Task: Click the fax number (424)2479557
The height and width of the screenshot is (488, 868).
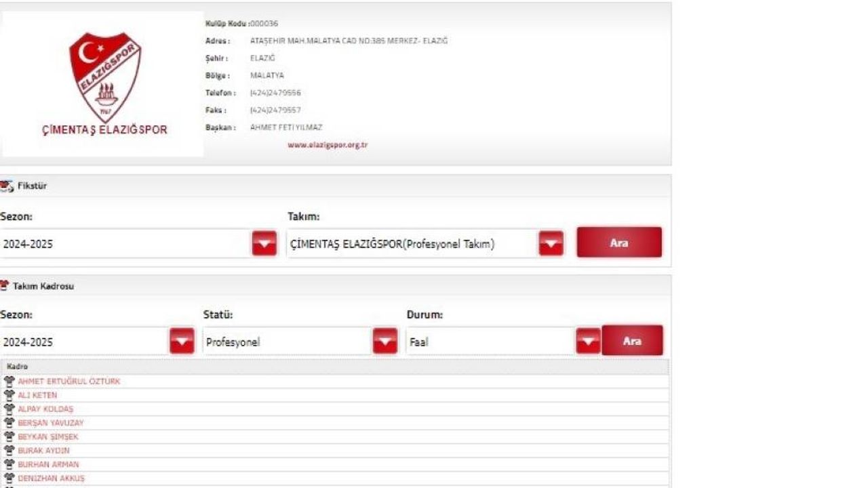Action: pos(275,110)
